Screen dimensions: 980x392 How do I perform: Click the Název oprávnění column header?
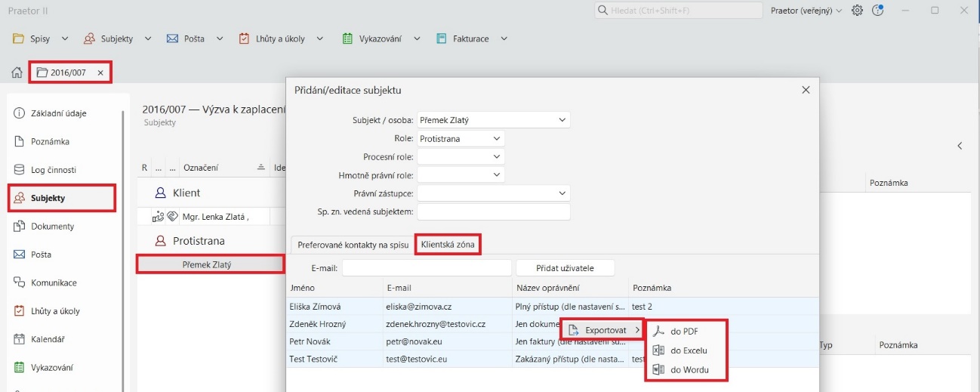pos(570,288)
